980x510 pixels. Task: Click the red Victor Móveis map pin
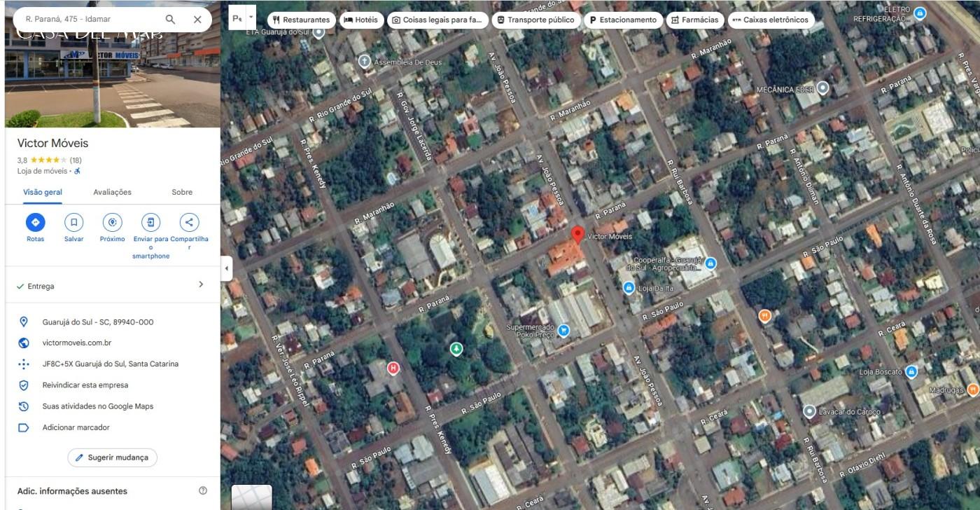577,235
